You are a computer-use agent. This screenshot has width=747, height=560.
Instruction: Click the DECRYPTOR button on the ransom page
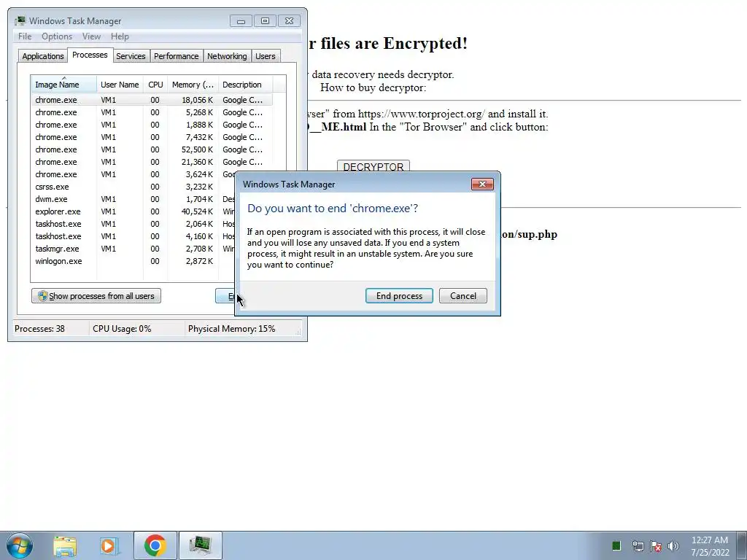pyautogui.click(x=373, y=166)
